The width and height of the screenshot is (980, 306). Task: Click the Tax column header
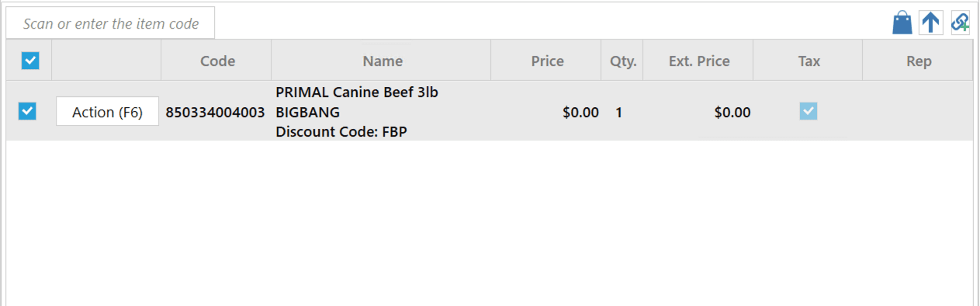click(x=809, y=61)
